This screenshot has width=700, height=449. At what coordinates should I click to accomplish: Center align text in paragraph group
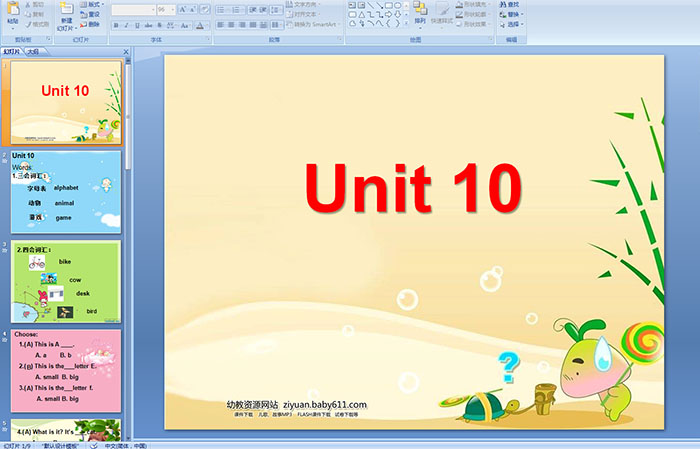pyautogui.click(x=231, y=25)
